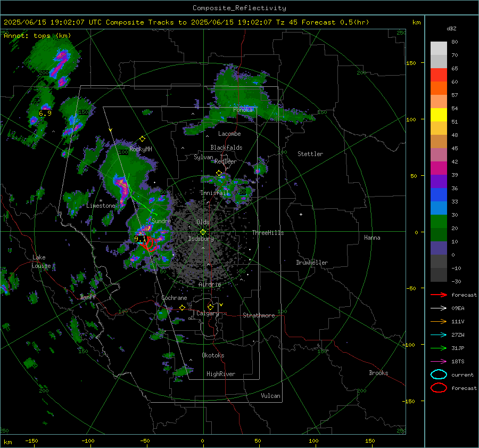Viewport: 479px width, 448px height.
Task: Click the Airdrie city label
Action: point(210,284)
